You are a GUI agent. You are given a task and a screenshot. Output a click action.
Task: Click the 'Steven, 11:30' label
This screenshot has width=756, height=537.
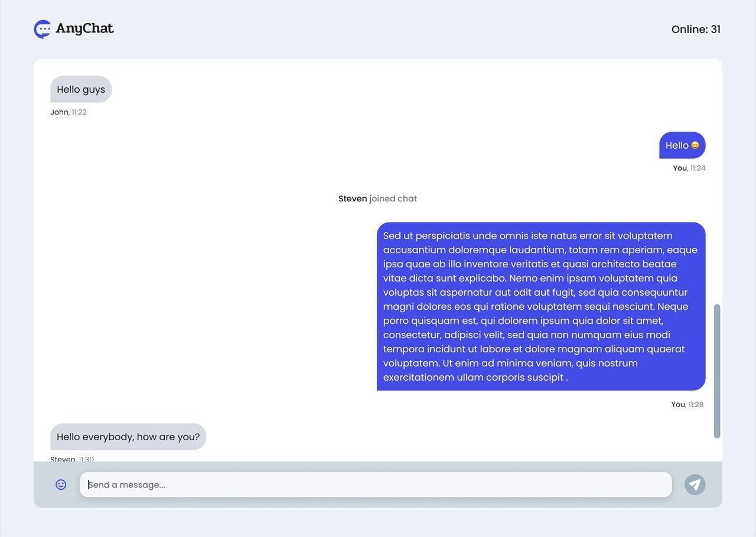tap(72, 459)
